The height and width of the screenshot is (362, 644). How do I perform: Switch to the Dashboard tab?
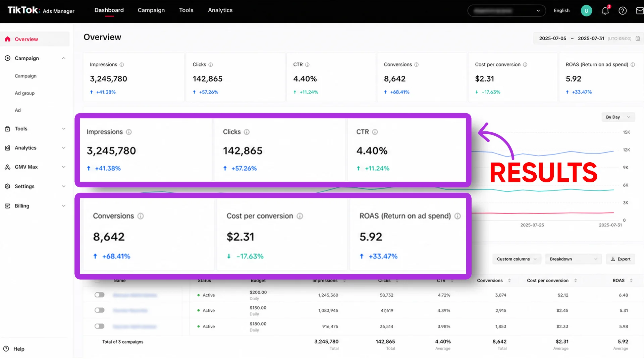[x=109, y=10]
